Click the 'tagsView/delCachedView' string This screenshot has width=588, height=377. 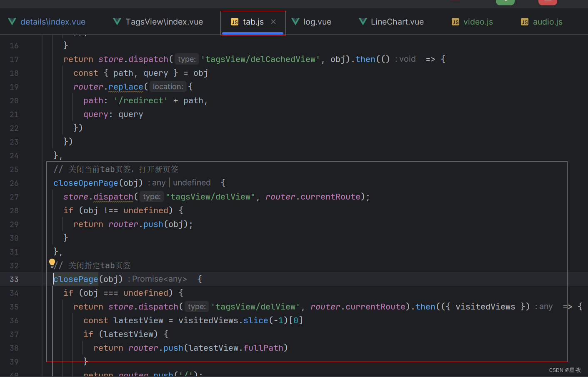260,59
